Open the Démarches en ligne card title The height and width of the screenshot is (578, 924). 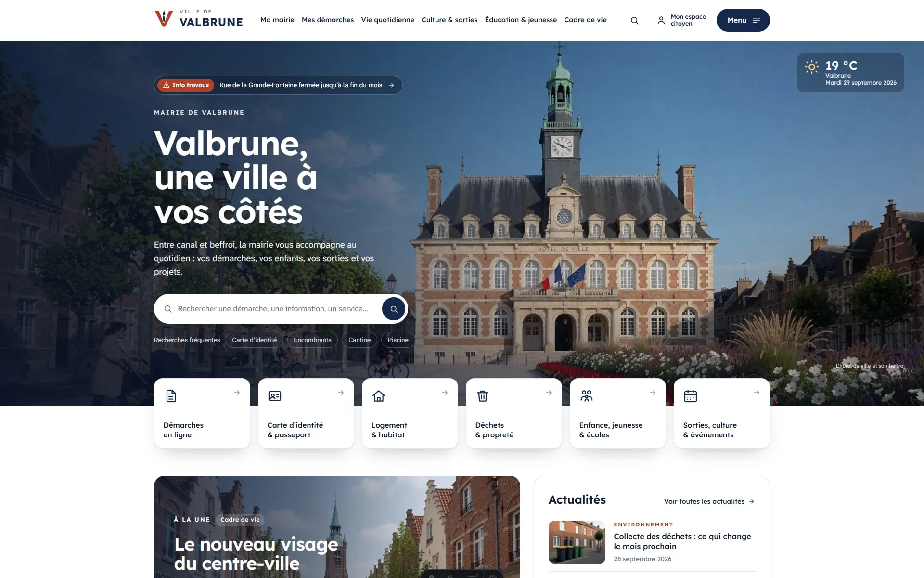click(183, 430)
